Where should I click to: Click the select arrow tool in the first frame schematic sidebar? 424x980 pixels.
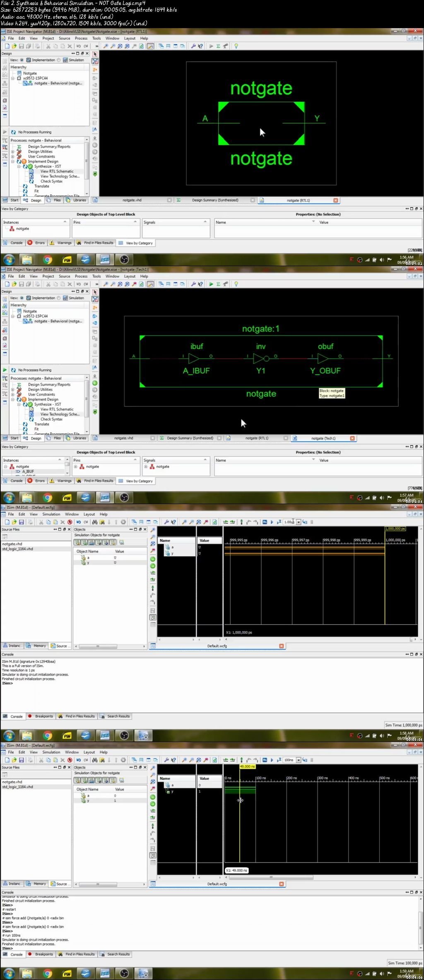tap(95, 54)
